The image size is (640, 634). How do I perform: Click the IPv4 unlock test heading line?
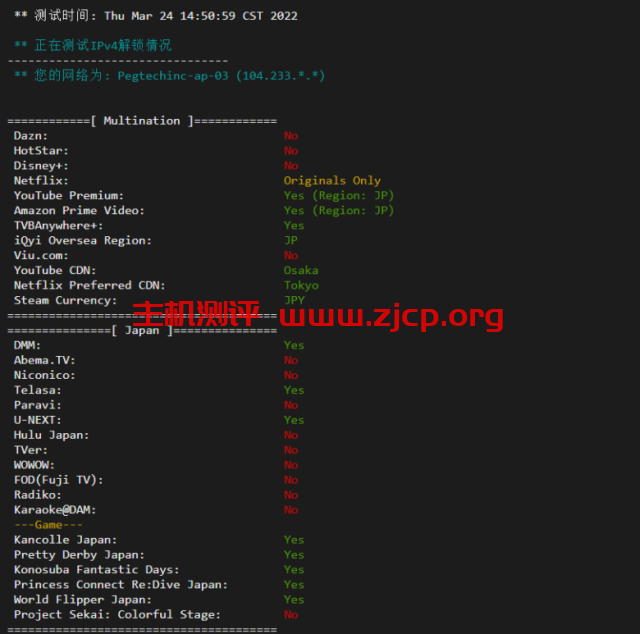pyautogui.click(x=93, y=45)
